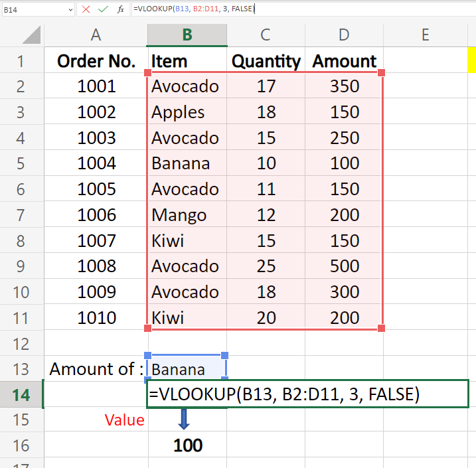Viewport: 476px width, 468px height.
Task: Expand the Name Box dropdown arrow
Action: (70, 9)
